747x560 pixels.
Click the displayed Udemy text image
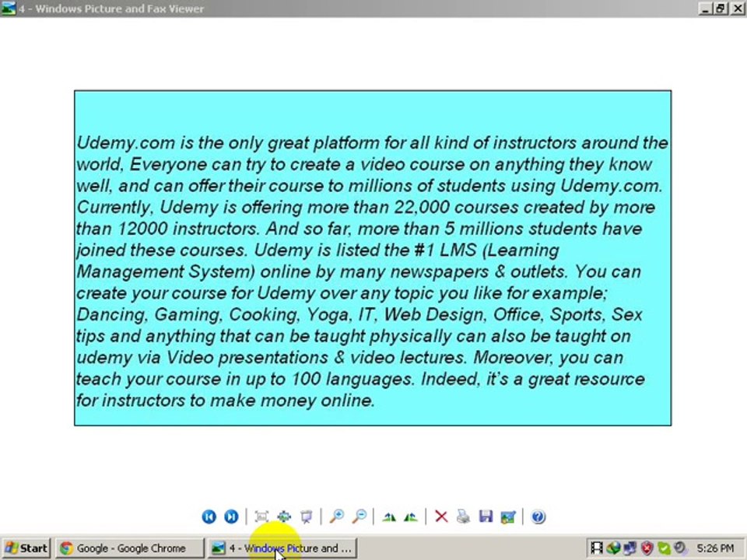point(373,257)
